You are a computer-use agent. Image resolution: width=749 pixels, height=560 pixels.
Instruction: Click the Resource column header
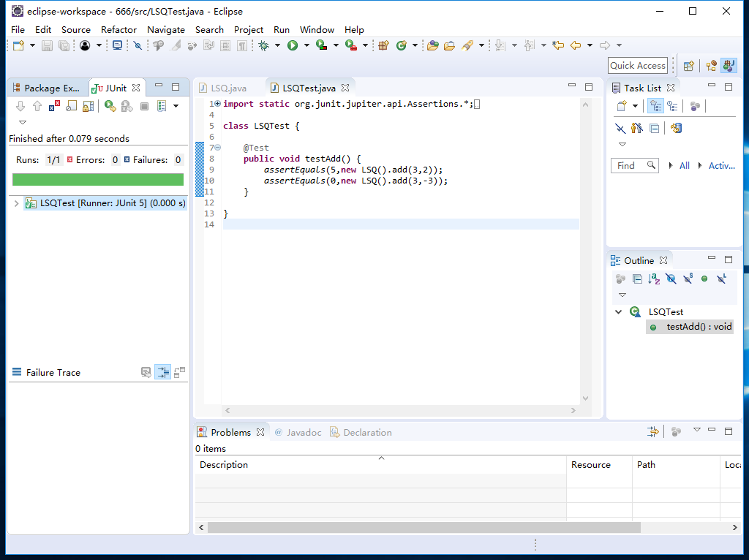[x=599, y=465]
